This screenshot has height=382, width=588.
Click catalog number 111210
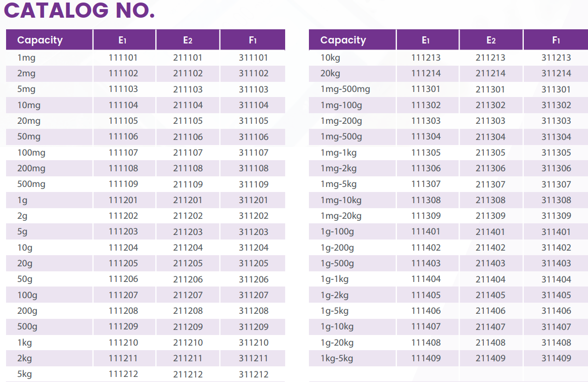[x=123, y=343]
